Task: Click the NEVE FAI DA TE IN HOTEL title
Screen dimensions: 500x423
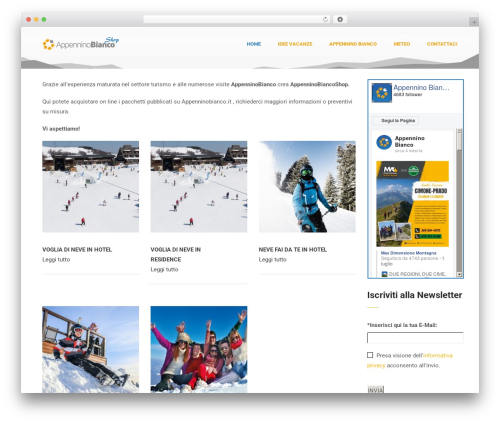Action: [293, 250]
